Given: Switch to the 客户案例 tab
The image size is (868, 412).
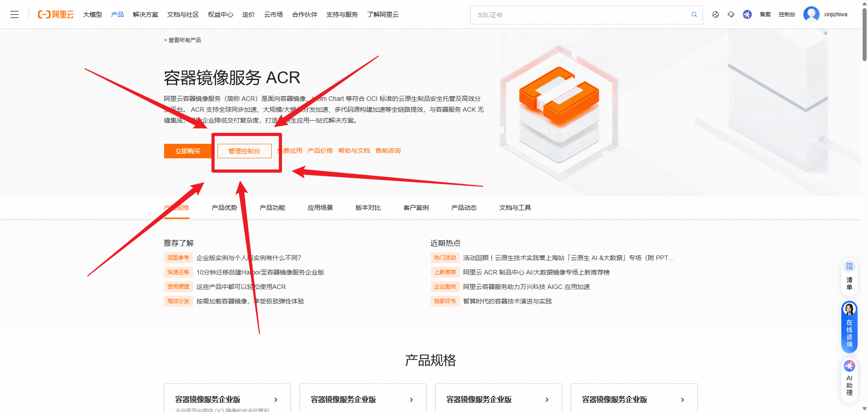Looking at the screenshot, I should pyautogui.click(x=416, y=208).
